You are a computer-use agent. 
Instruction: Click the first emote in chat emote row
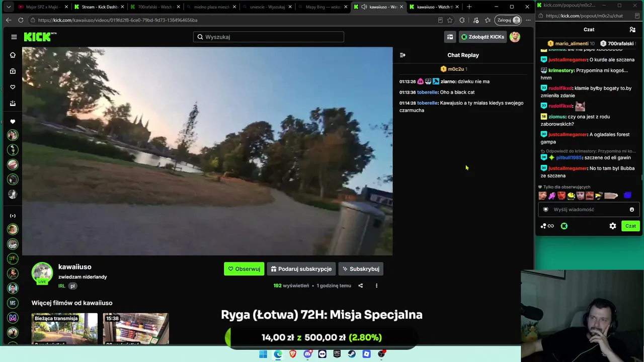point(542,196)
